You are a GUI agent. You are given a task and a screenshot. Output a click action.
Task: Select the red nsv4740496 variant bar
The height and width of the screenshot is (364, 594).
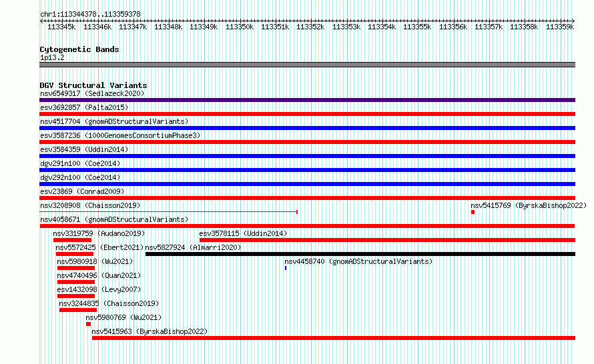tap(76, 282)
